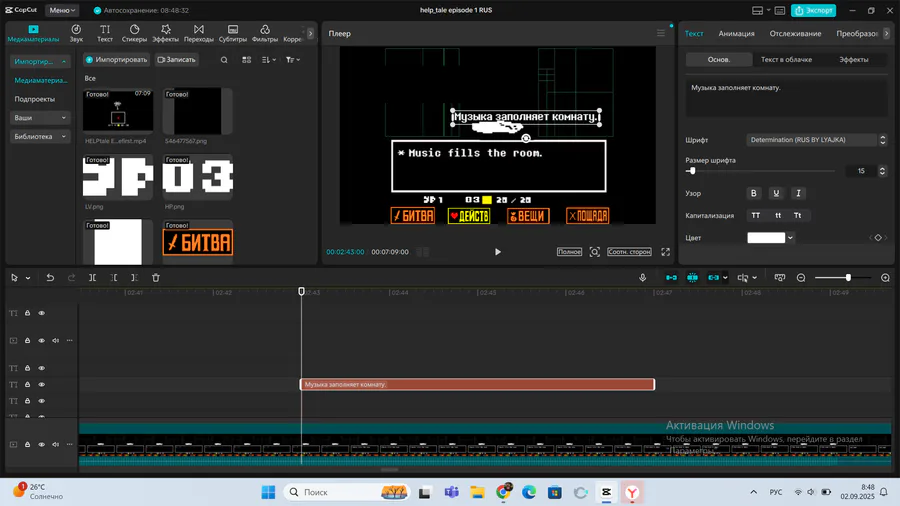
Task: Select Медиаматериалы in the left sidebar list
Action: tap(40, 80)
